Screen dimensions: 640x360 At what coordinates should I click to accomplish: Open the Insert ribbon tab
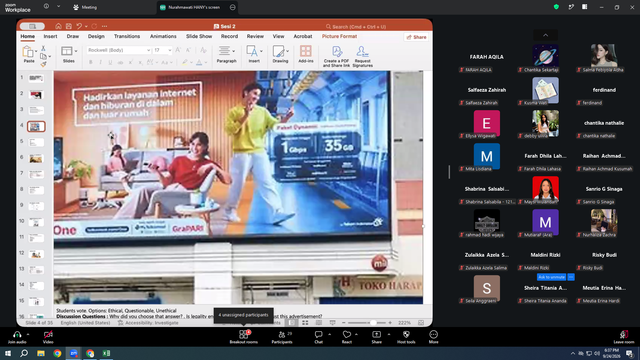click(x=50, y=36)
